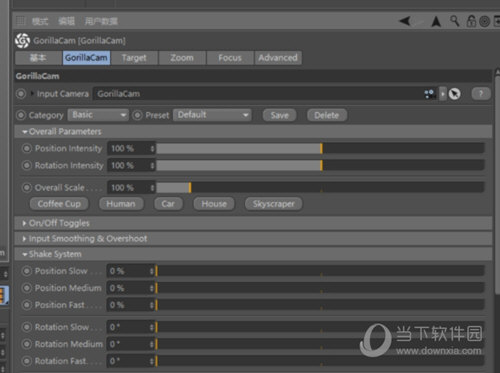This screenshot has height=373, width=500.
Task: Click the Overall Scale 100 % field
Action: [129, 188]
